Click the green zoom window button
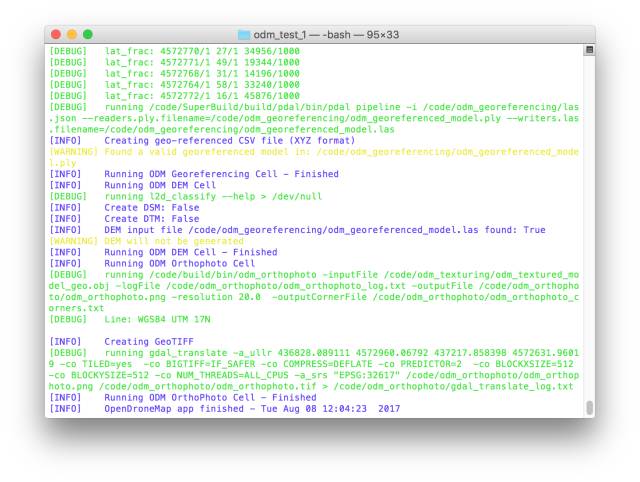This screenshot has width=640, height=482. coord(88,35)
